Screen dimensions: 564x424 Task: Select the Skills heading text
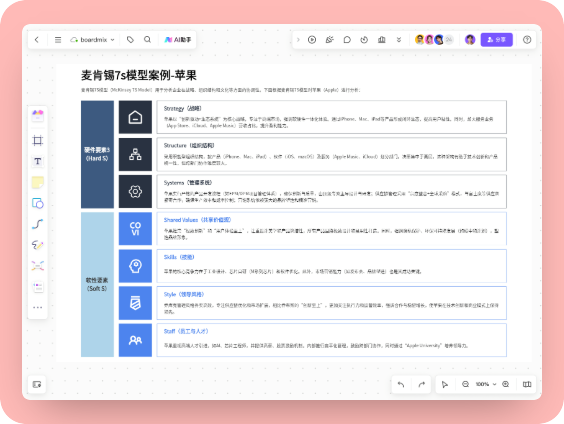coord(179,257)
